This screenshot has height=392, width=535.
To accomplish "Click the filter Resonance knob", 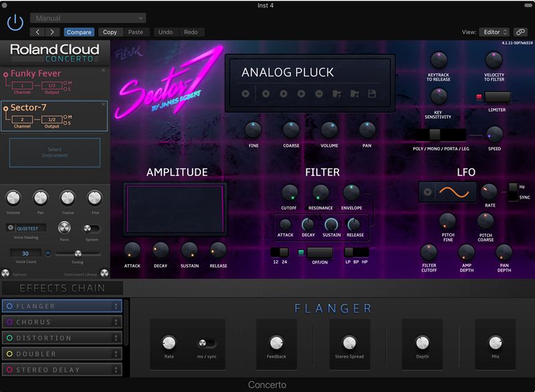I will (x=320, y=193).
